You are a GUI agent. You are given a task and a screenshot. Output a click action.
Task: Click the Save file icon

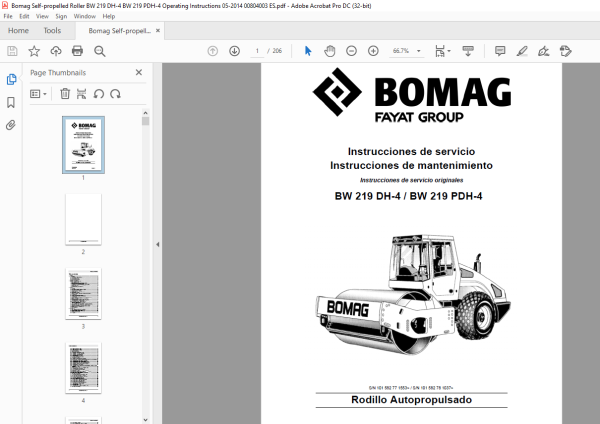(12, 51)
